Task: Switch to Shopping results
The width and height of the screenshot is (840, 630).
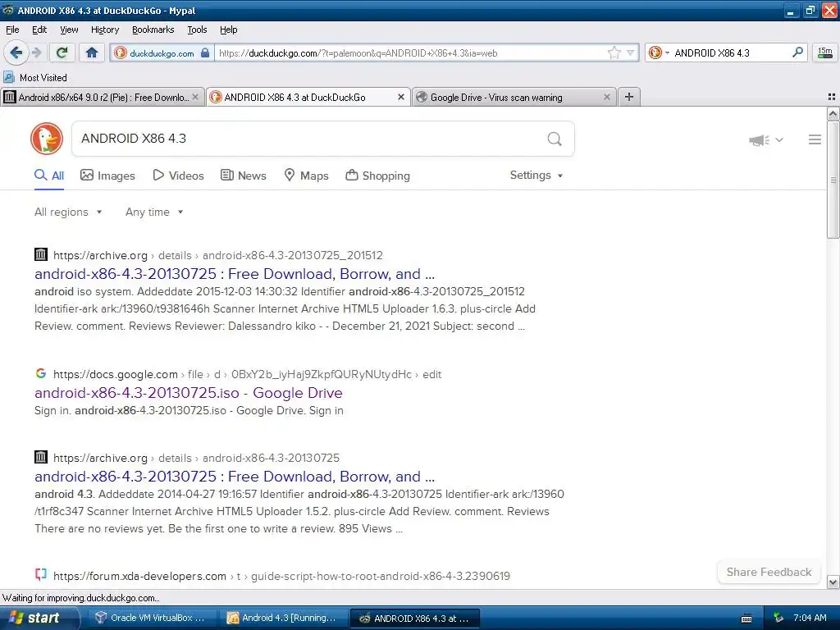Action: (377, 176)
